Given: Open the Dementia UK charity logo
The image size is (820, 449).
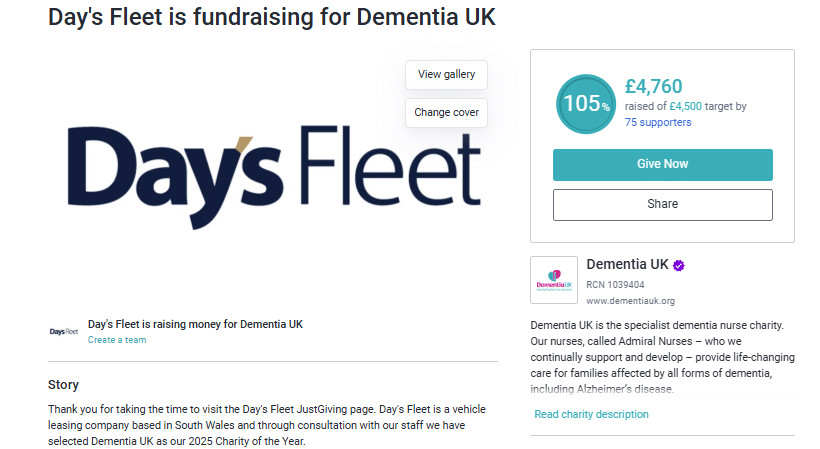Looking at the screenshot, I should point(554,280).
